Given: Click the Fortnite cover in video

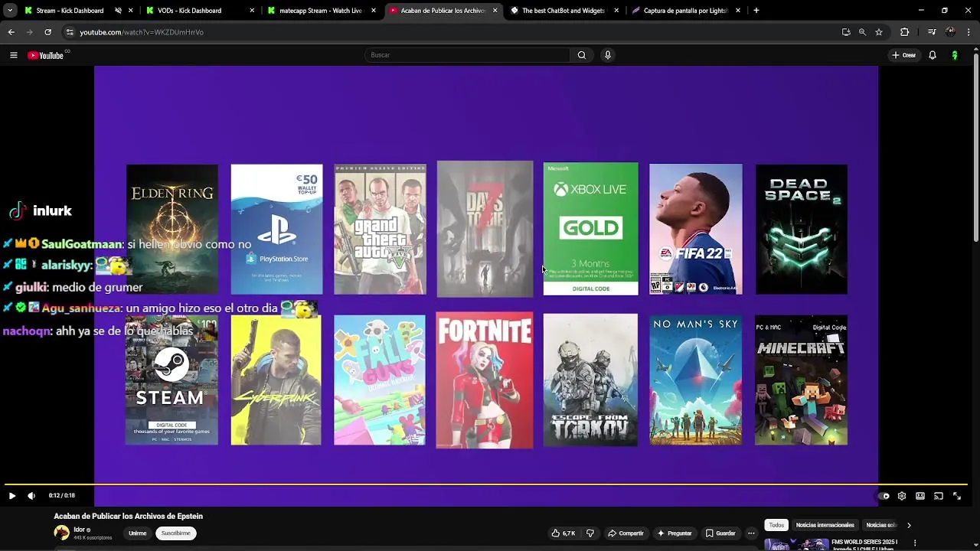Looking at the screenshot, I should (485, 380).
